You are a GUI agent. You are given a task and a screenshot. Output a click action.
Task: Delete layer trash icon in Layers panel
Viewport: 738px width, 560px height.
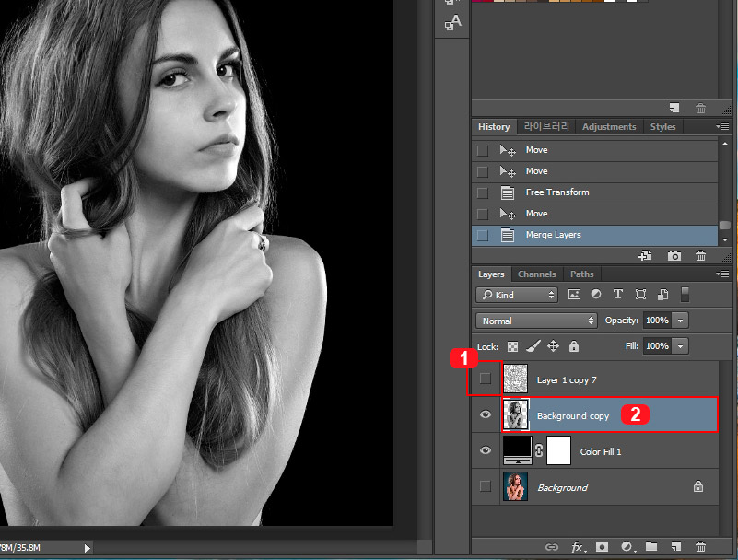700,546
